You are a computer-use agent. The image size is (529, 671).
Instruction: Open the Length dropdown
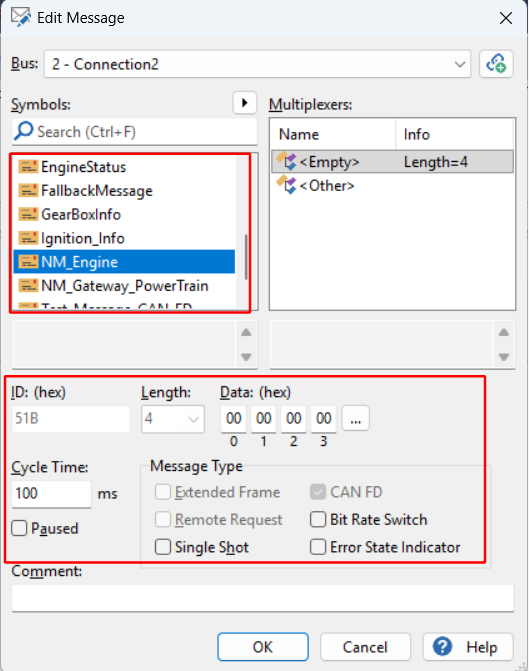[x=173, y=419]
